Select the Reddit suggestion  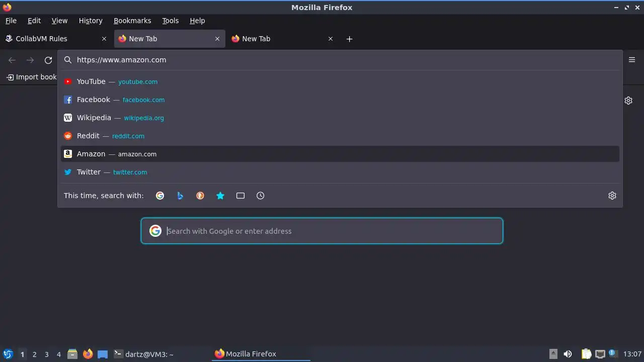[x=340, y=136]
